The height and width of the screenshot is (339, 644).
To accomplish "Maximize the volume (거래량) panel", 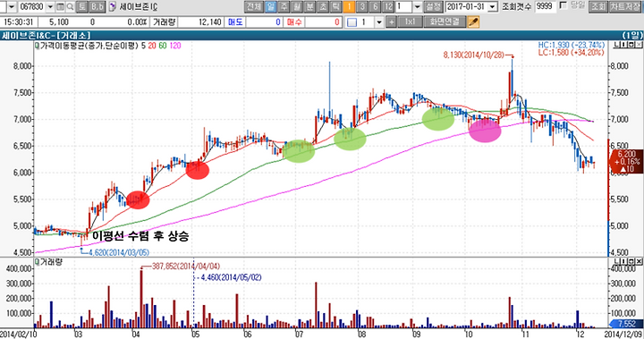I will click(x=631, y=261).
